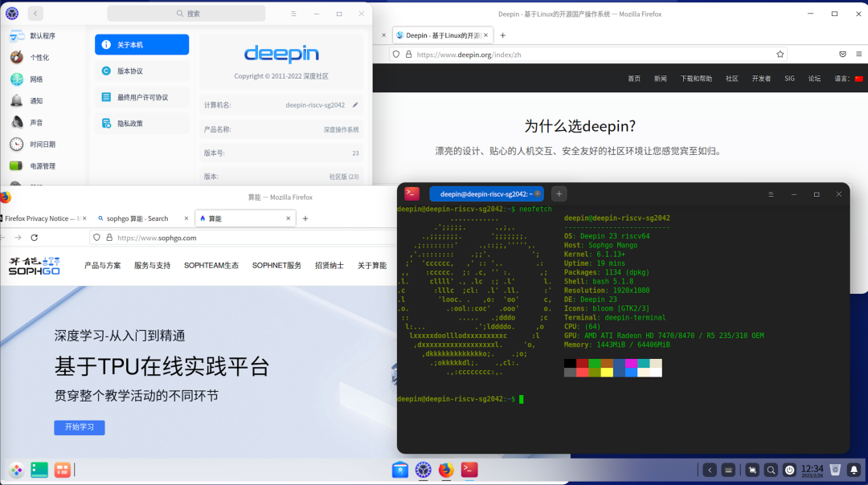The width and height of the screenshot is (868, 485).
Task: Collapse the system tray with the arrow
Action: point(710,470)
